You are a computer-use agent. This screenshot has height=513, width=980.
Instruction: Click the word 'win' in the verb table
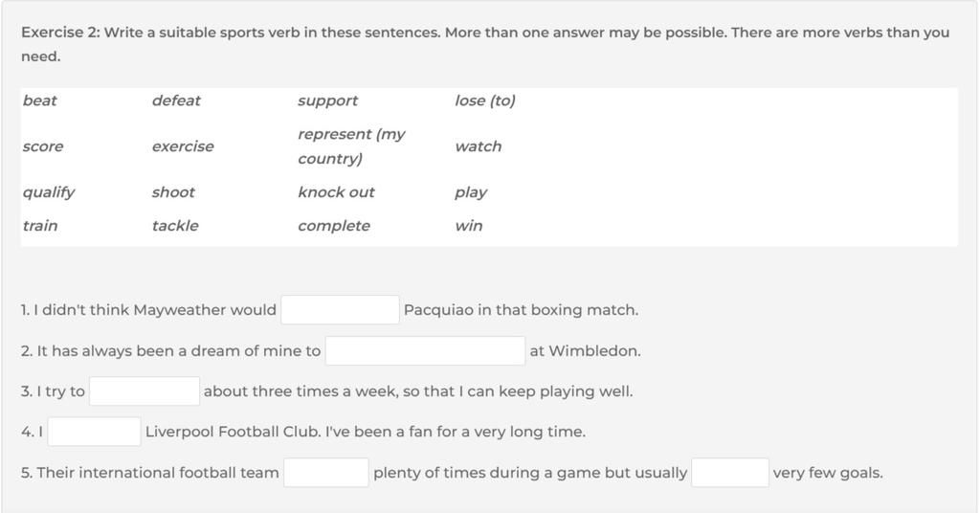469,226
